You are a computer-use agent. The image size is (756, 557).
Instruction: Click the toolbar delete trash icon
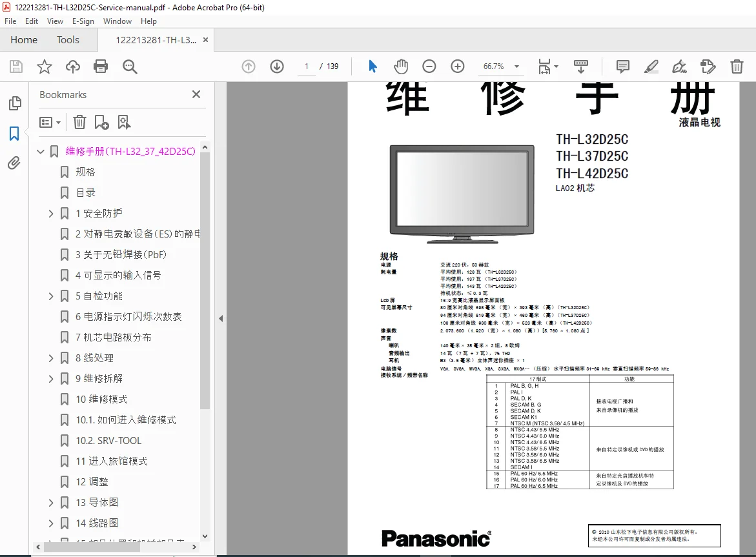coord(736,66)
